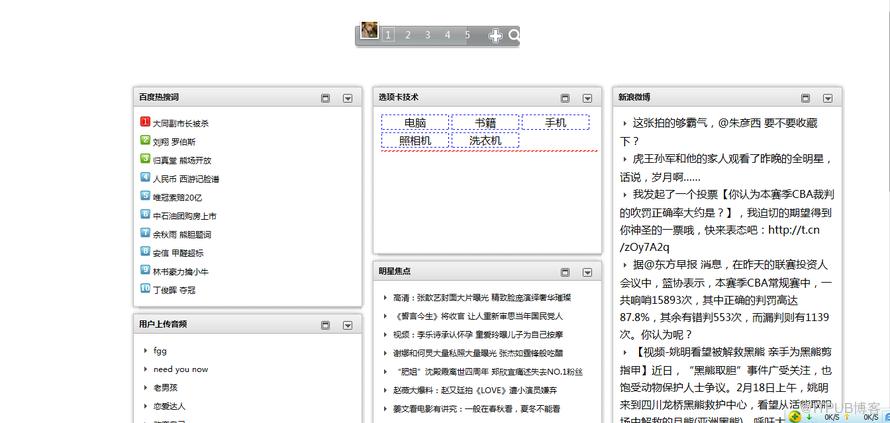Open hot search 中石油团购房上市

[184, 216]
